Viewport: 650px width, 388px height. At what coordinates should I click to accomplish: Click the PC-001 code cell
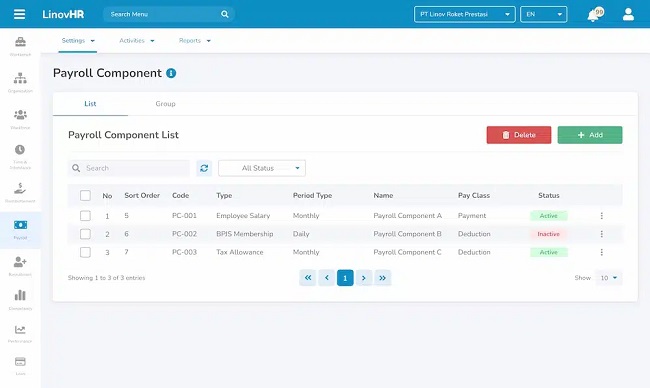(184, 216)
